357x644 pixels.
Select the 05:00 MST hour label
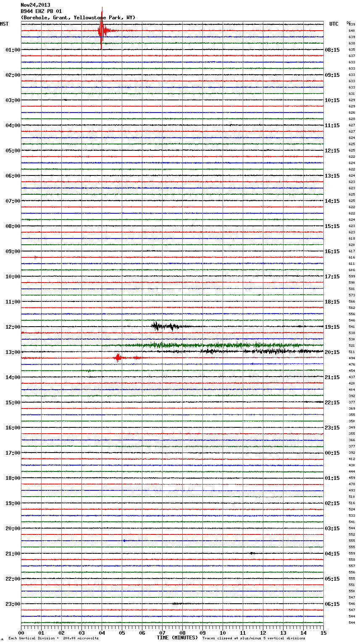click(x=13, y=151)
